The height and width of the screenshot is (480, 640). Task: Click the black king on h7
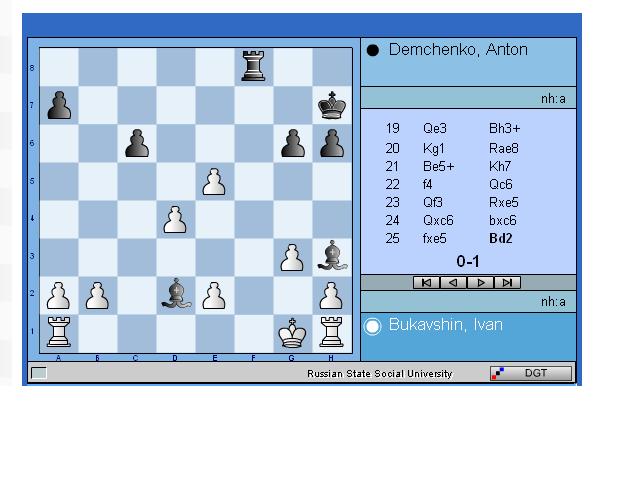tap(332, 105)
